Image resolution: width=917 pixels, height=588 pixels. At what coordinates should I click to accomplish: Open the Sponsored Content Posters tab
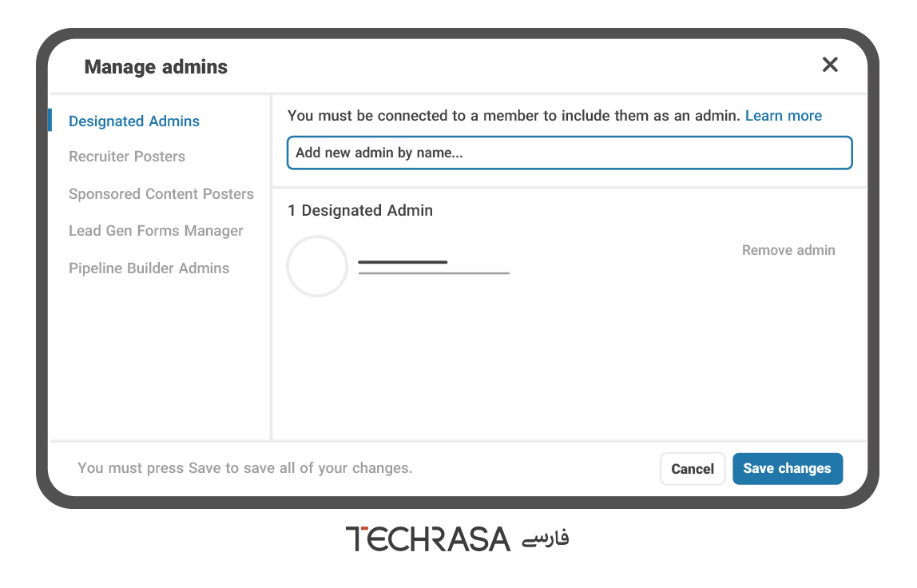tap(161, 194)
